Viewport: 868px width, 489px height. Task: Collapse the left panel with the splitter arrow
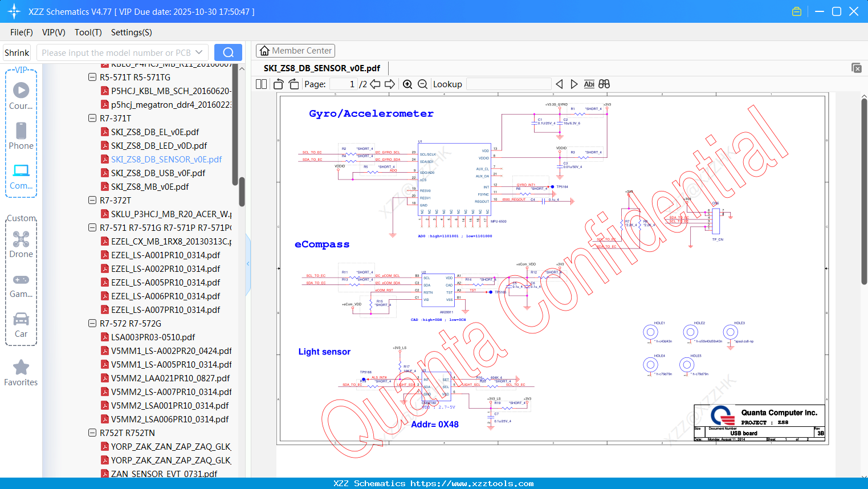click(248, 264)
